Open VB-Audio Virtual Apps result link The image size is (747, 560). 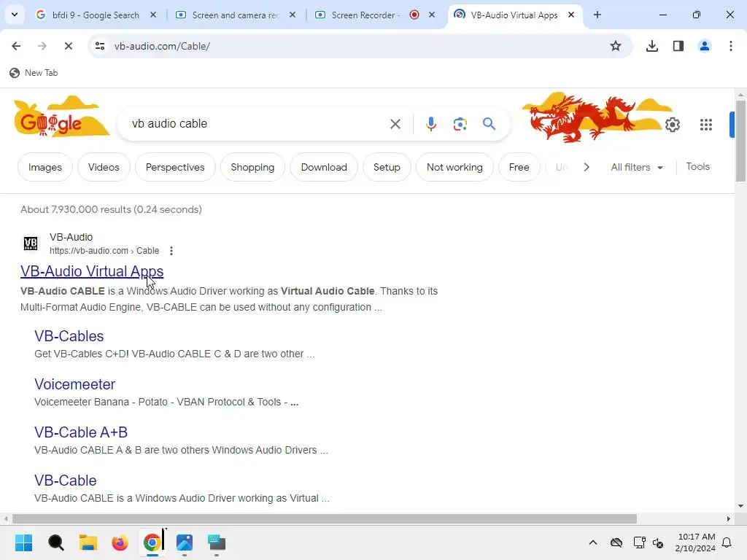(x=92, y=271)
